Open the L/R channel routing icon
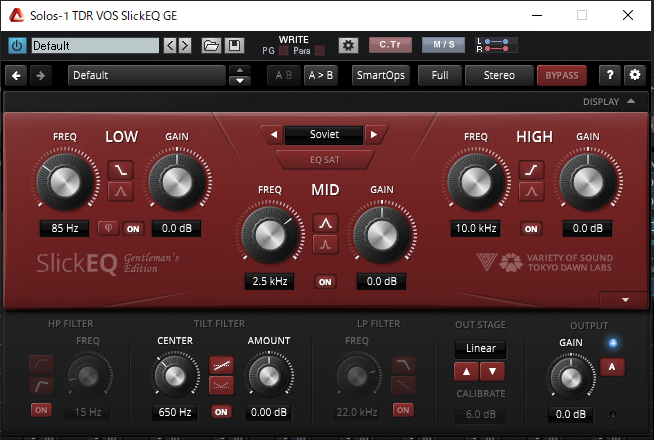Image resolution: width=654 pixels, height=440 pixels. [x=496, y=45]
